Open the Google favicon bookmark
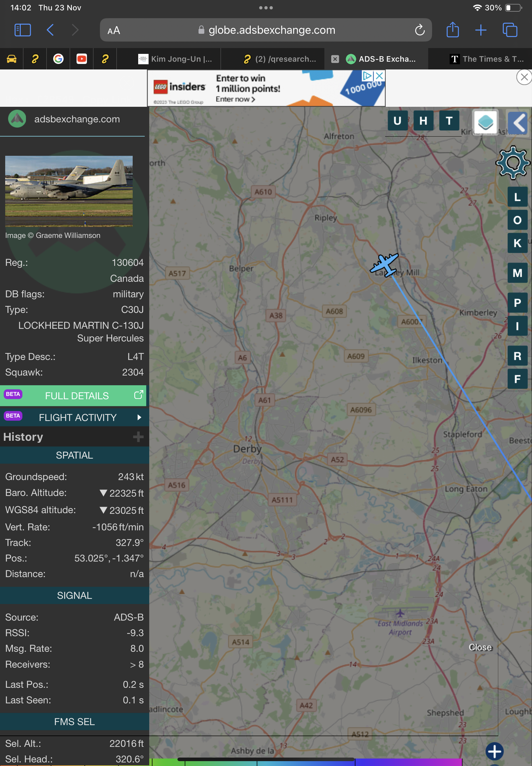The height and width of the screenshot is (766, 532). coord(58,59)
